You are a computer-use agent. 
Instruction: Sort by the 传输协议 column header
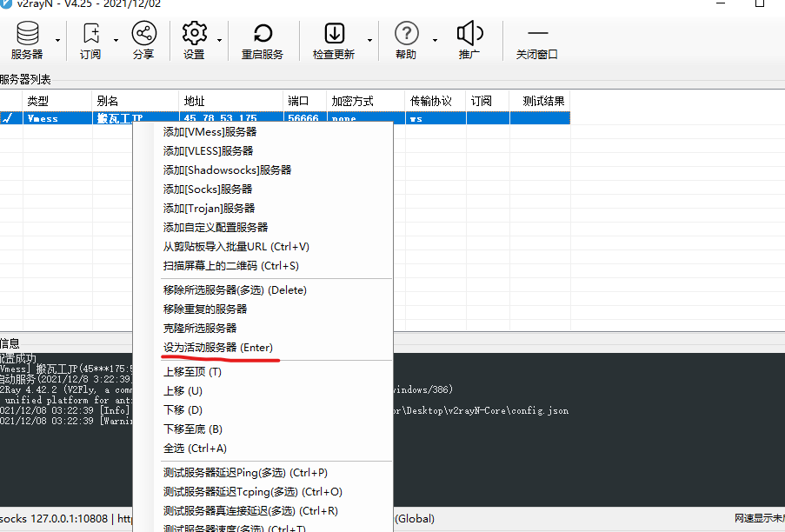[x=436, y=101]
